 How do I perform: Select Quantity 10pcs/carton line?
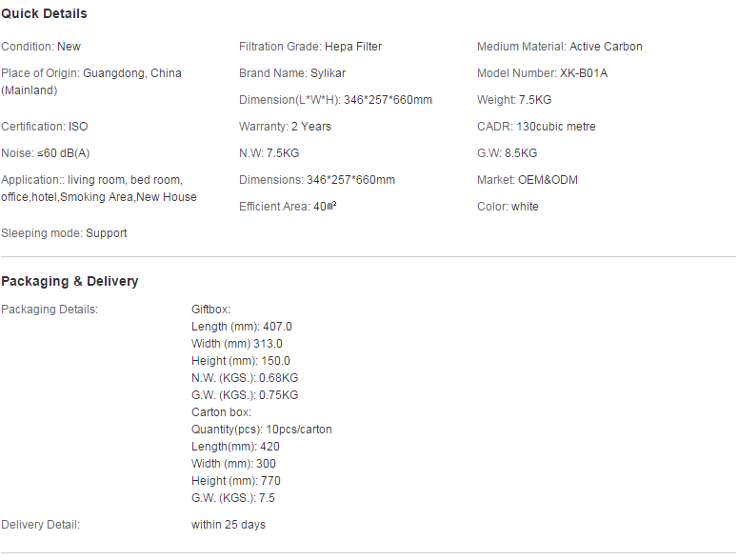click(x=262, y=430)
